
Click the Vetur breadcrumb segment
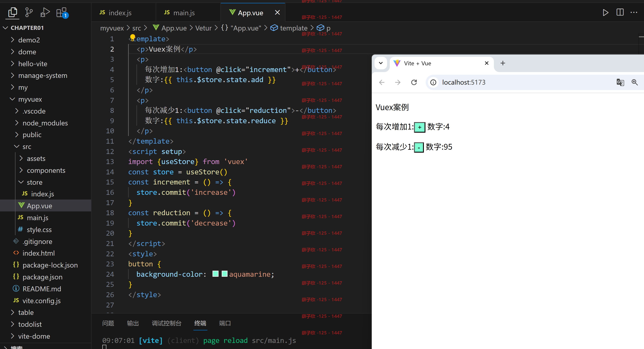203,28
